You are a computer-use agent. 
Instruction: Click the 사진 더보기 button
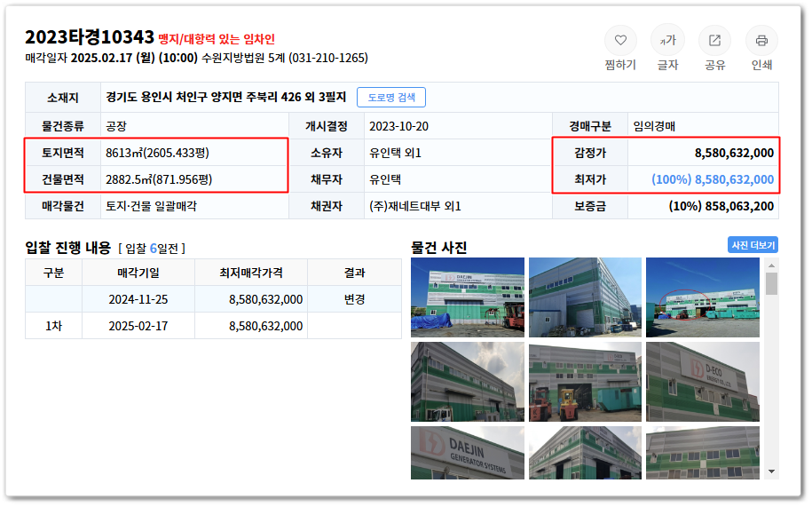pos(753,245)
